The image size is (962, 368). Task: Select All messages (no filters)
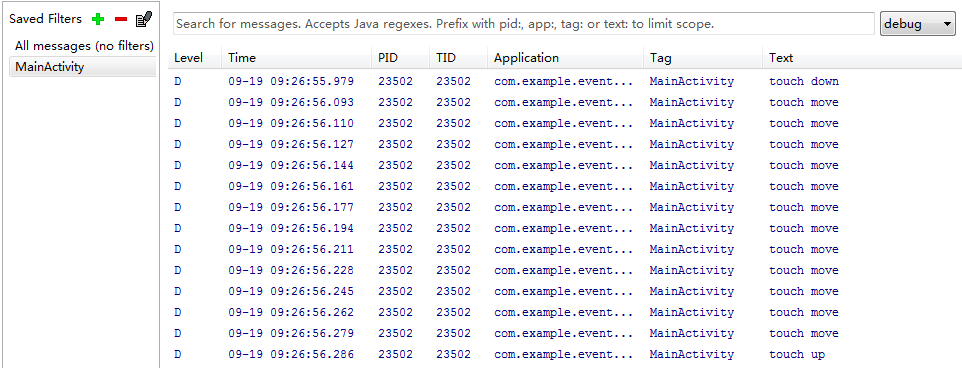[x=84, y=46]
